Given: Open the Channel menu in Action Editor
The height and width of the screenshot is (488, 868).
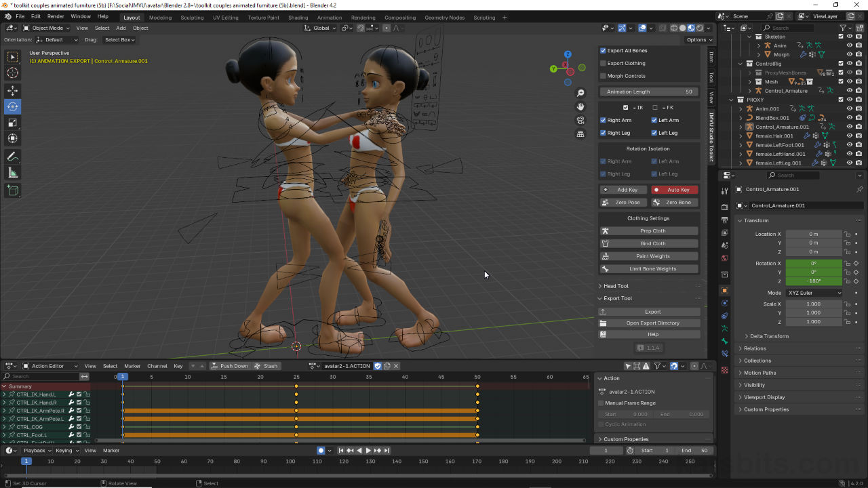Looking at the screenshot, I should click(157, 366).
